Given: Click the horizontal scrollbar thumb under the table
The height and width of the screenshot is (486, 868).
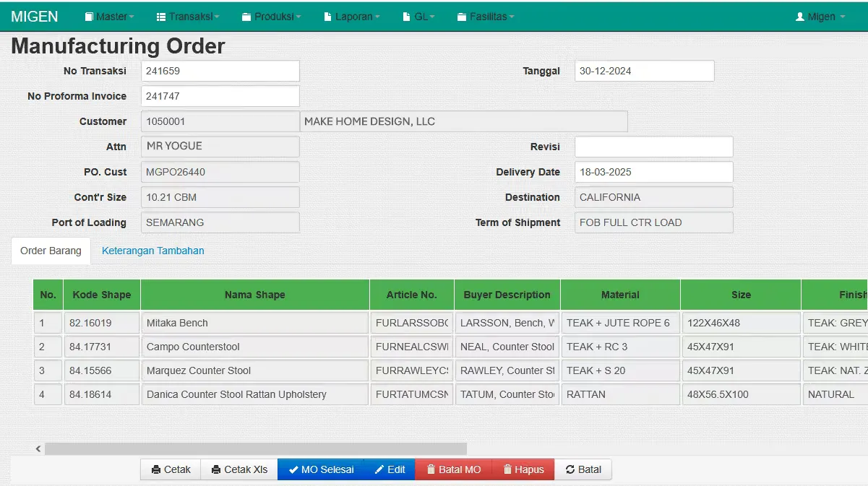Looking at the screenshot, I should click(256, 448).
